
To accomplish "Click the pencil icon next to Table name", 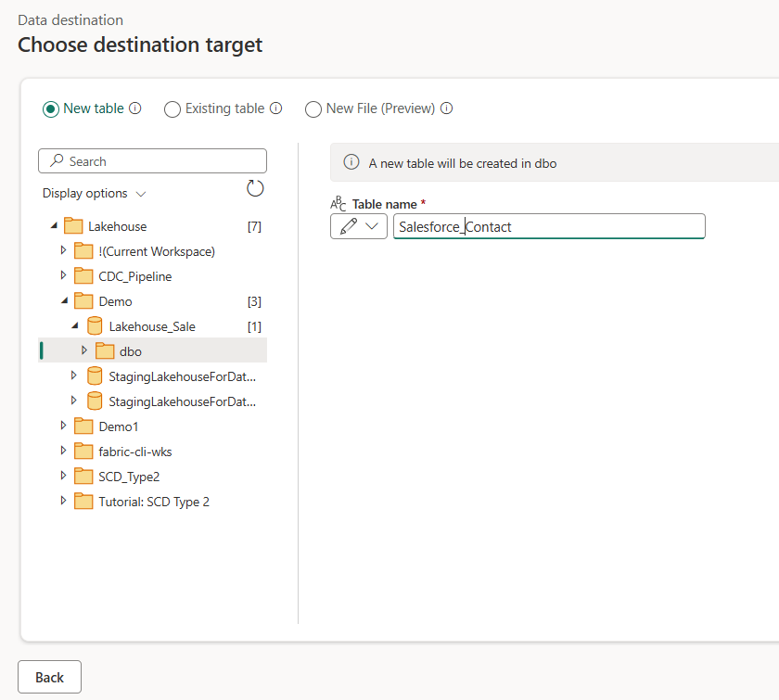I will pos(349,226).
